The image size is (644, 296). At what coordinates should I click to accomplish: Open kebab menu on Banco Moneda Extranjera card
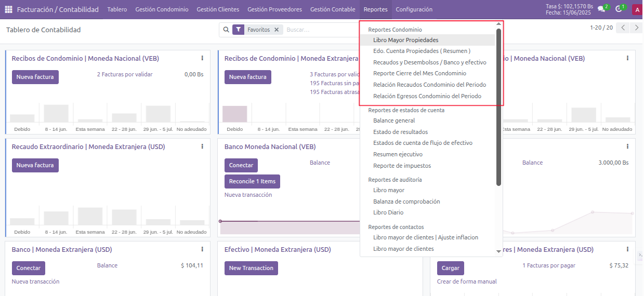[202, 249]
